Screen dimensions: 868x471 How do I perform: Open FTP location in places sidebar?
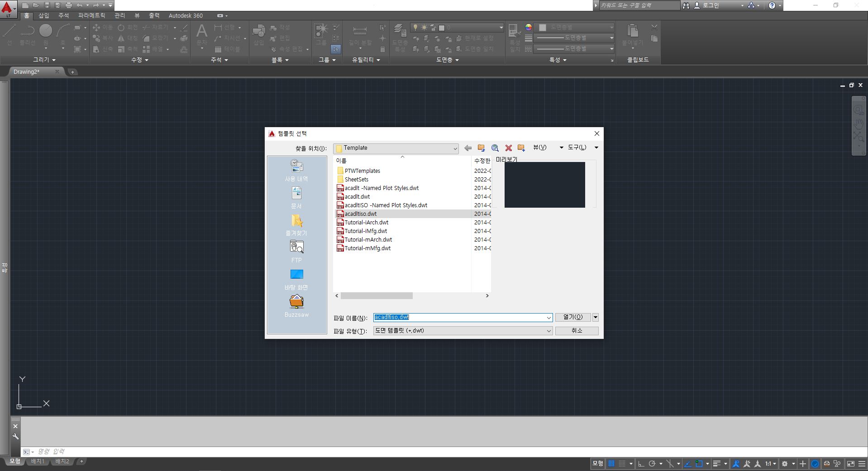pos(296,252)
